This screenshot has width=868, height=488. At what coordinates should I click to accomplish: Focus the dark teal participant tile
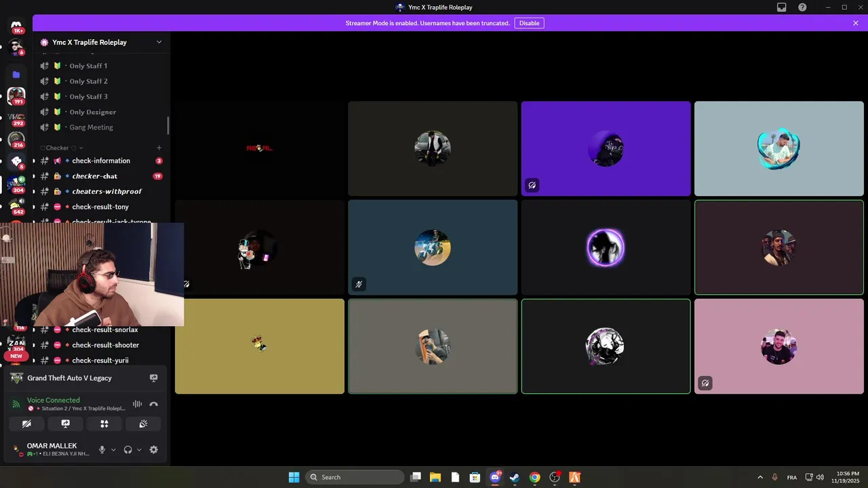tap(433, 247)
